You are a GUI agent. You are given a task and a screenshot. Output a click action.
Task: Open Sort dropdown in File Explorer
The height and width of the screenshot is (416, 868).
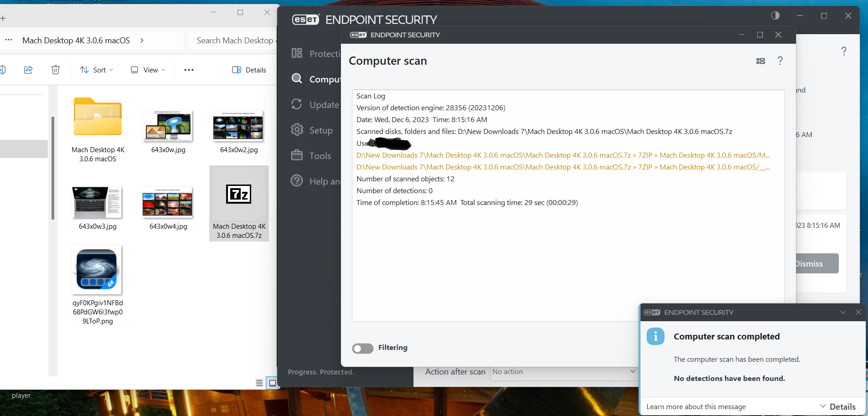coord(96,70)
